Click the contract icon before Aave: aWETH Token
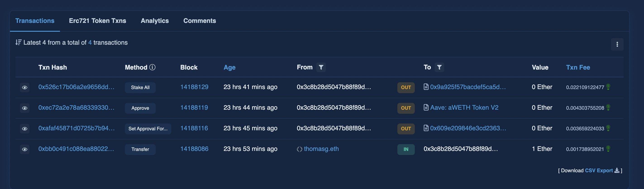 pyautogui.click(x=426, y=107)
